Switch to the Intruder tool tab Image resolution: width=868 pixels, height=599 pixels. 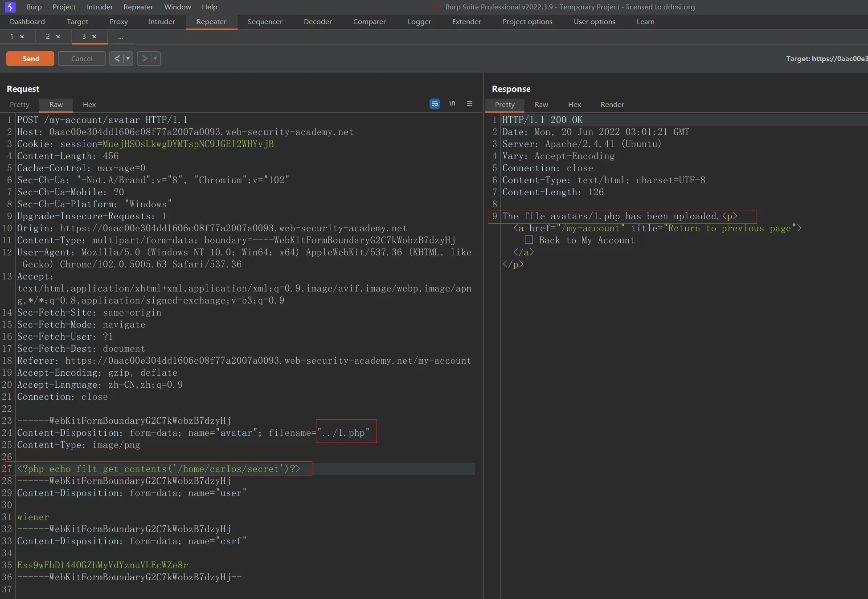pyautogui.click(x=161, y=22)
